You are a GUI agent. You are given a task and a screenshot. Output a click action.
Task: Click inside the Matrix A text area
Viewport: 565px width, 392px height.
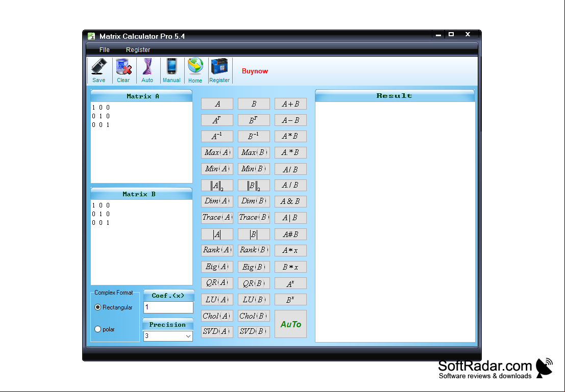tap(141, 143)
